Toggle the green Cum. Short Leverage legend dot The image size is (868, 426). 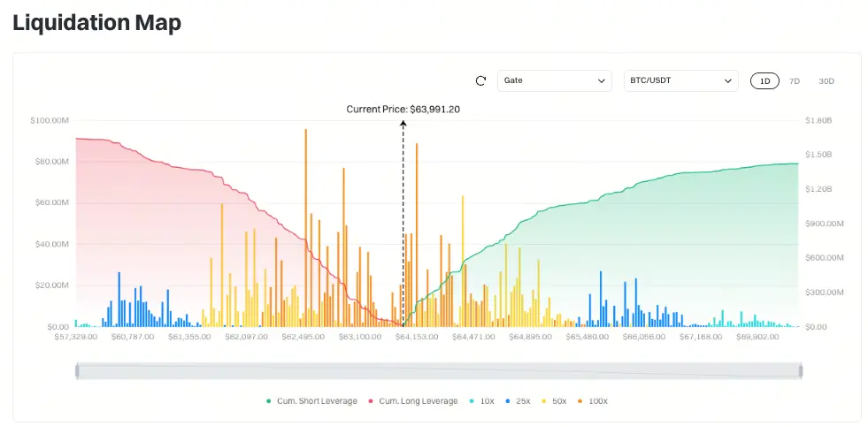pos(269,401)
